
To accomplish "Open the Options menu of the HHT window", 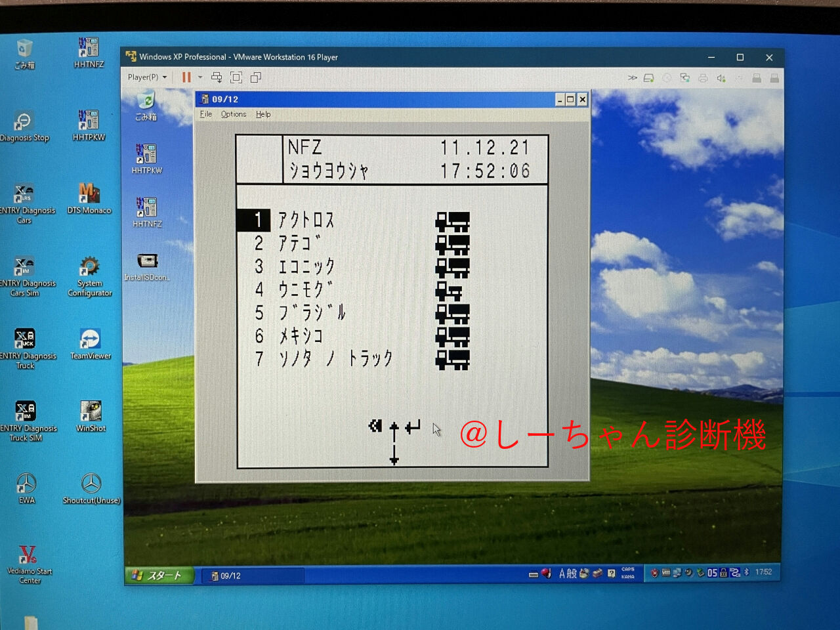I will [233, 114].
